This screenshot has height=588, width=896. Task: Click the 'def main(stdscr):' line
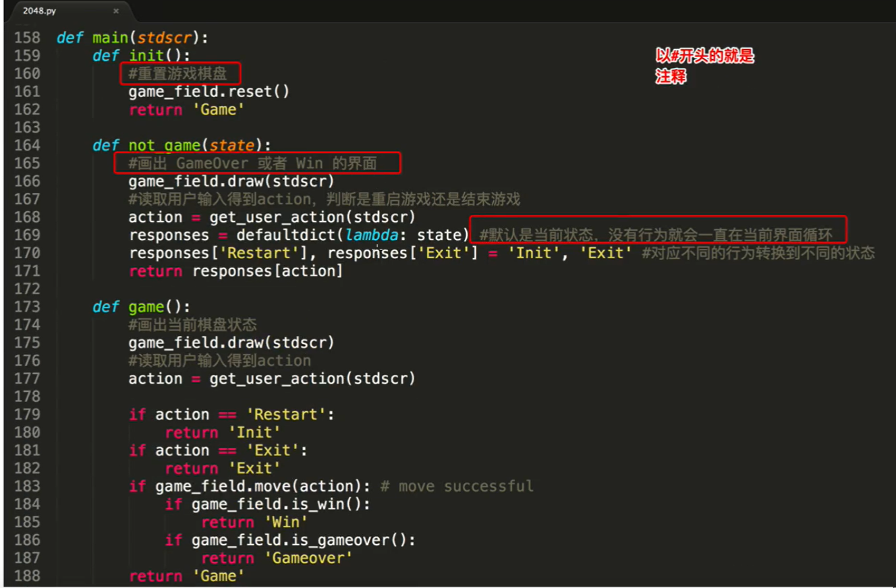(133, 38)
